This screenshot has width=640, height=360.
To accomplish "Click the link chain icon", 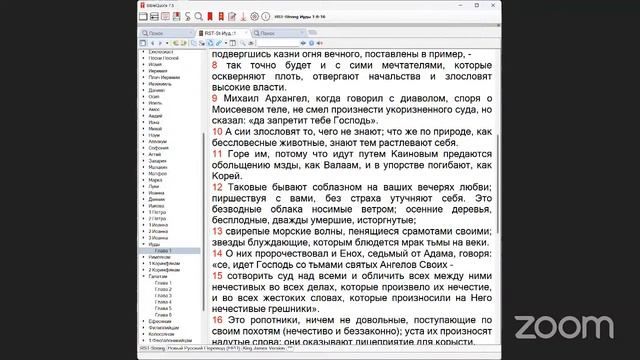I will (x=219, y=43).
